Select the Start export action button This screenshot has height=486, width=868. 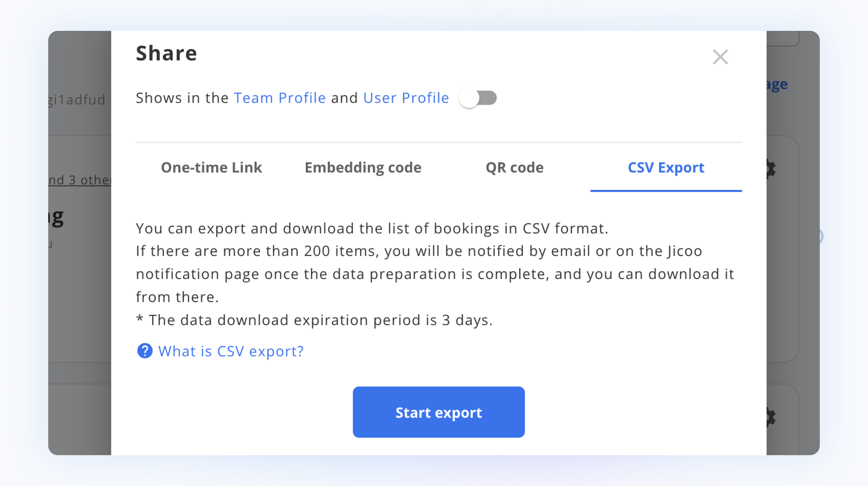(438, 412)
